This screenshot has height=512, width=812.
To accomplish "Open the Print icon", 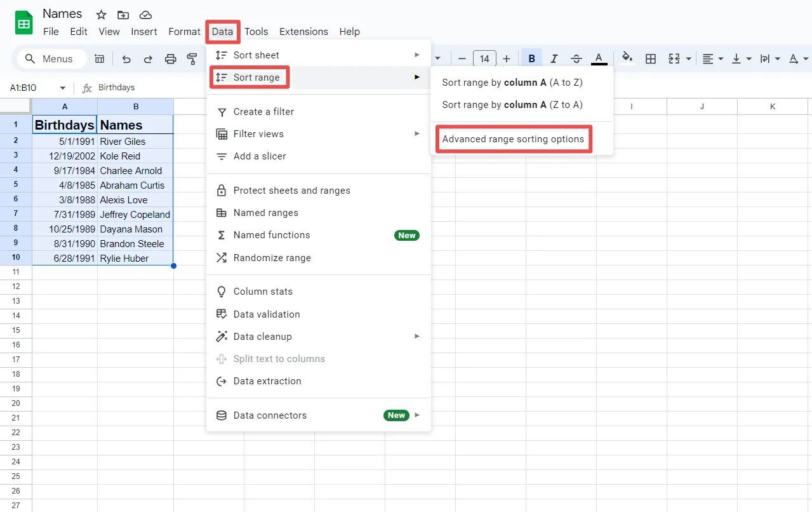I will [170, 58].
